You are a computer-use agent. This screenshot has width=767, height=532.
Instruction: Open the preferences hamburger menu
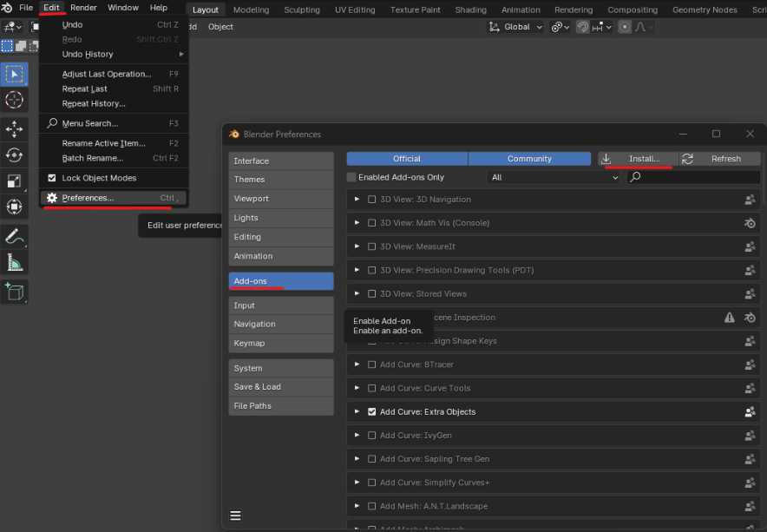[x=235, y=516]
